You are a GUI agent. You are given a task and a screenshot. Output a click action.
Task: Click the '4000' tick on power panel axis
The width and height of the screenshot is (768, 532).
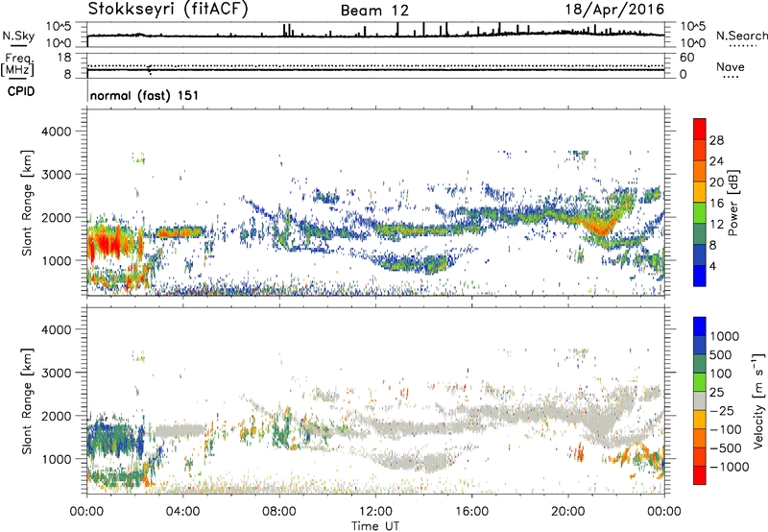tap(57, 132)
